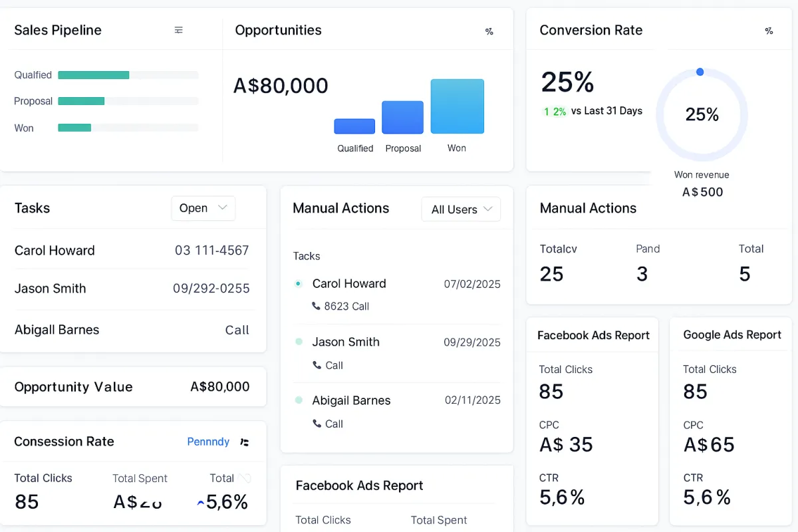Click the Qualified bar in Opportunities chart
The image size is (798, 532).
click(x=354, y=126)
